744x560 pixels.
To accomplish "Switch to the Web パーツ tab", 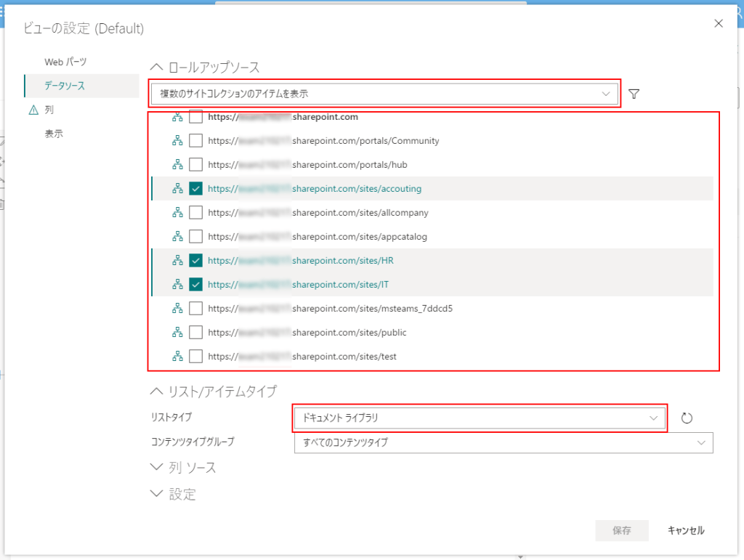I will 65,62.
